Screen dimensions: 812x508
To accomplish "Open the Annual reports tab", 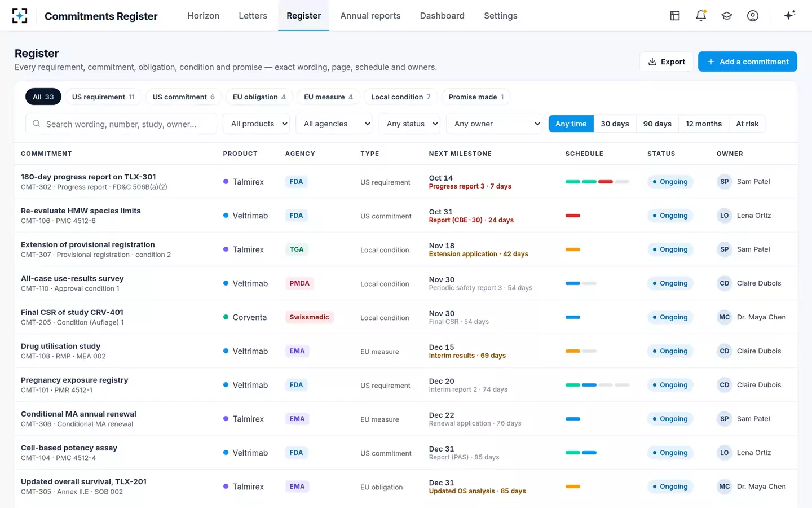I will tap(370, 16).
